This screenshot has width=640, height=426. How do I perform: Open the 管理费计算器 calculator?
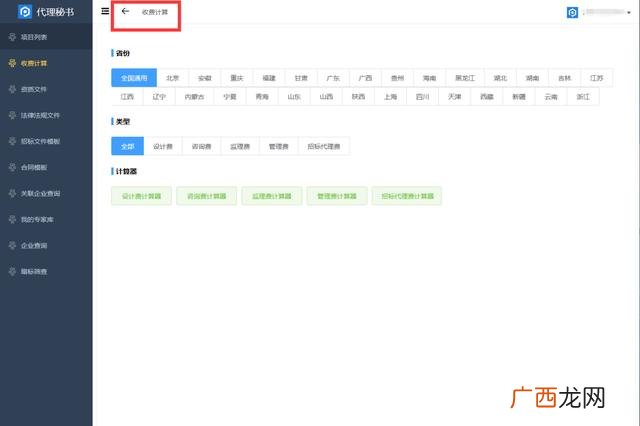pyautogui.click(x=337, y=196)
